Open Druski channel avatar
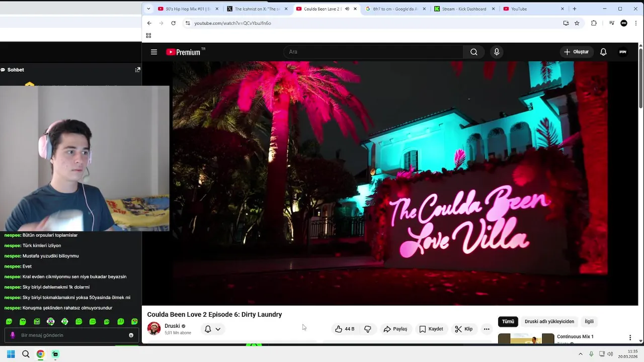This screenshot has width=644, height=362. point(154,329)
